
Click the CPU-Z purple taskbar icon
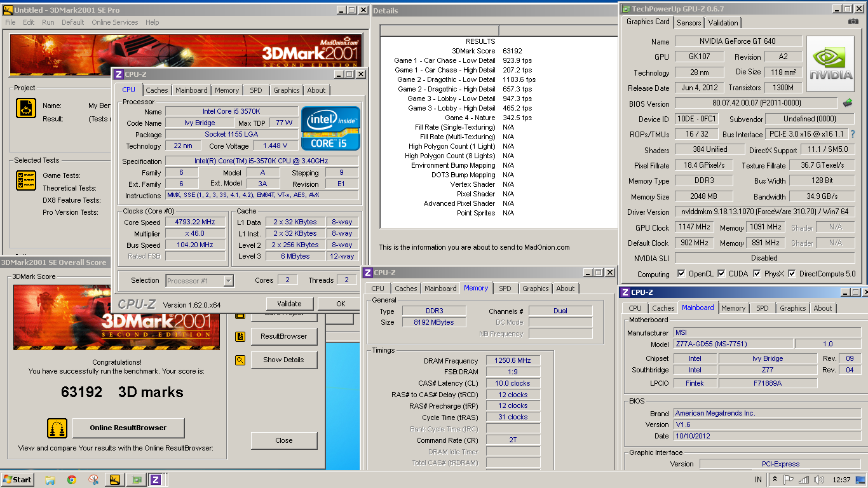[156, 480]
